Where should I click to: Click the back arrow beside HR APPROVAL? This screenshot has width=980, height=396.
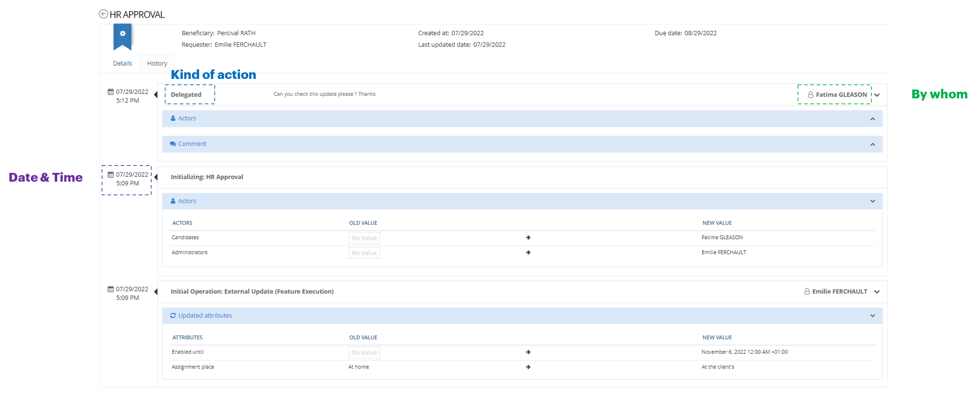[103, 14]
